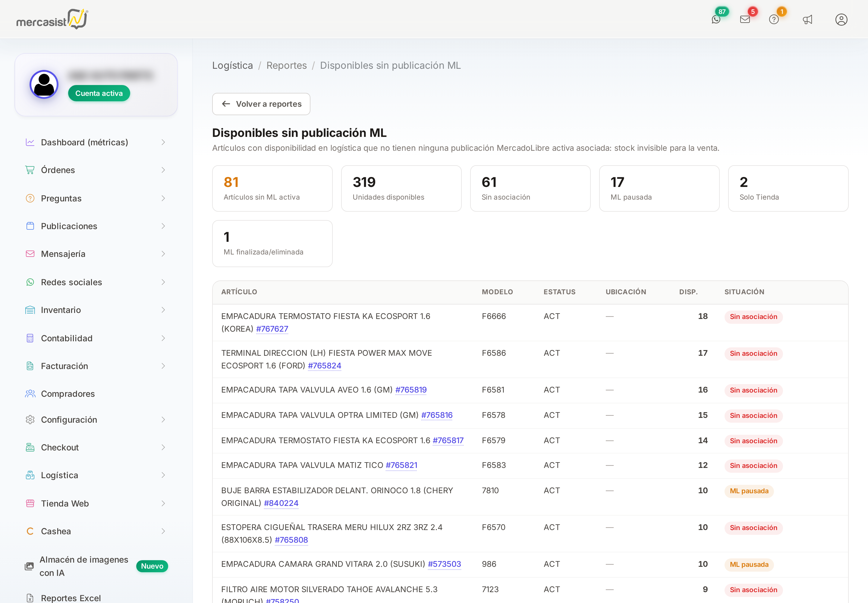
Task: Click the Cashea C icon
Action: [x=30, y=531]
